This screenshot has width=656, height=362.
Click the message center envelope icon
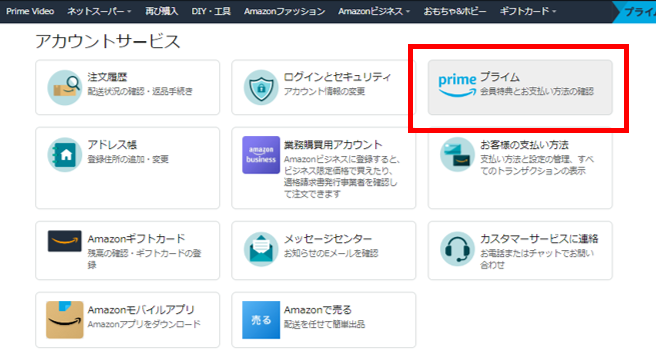[261, 249]
